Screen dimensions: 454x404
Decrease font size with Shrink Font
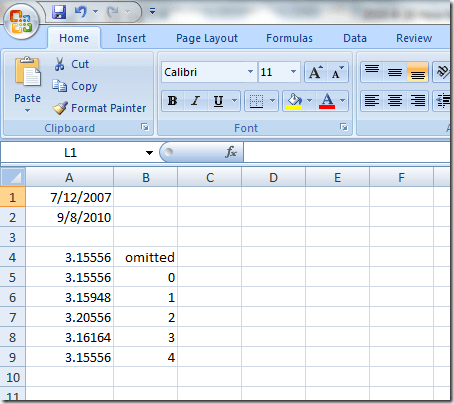(x=337, y=72)
